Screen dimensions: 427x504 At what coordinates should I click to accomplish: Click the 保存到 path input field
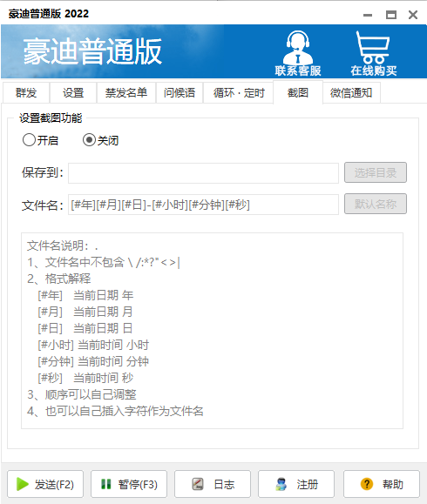click(x=203, y=173)
